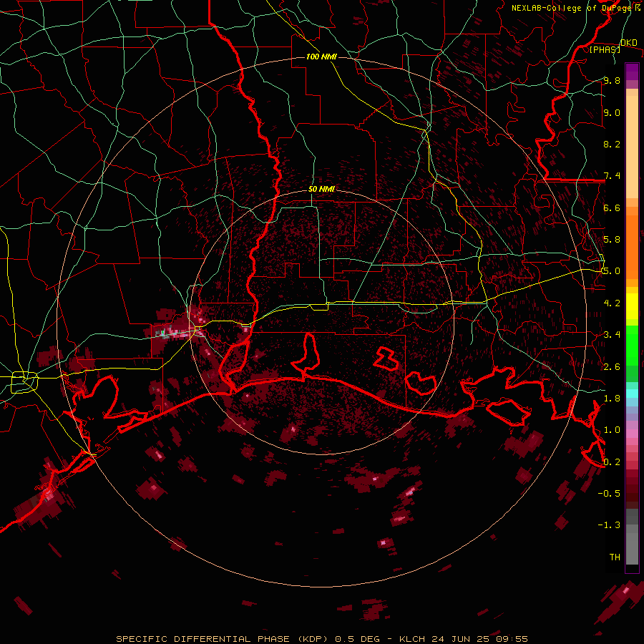Click the 4.2 scale value
The image size is (644, 644).
[x=612, y=303]
